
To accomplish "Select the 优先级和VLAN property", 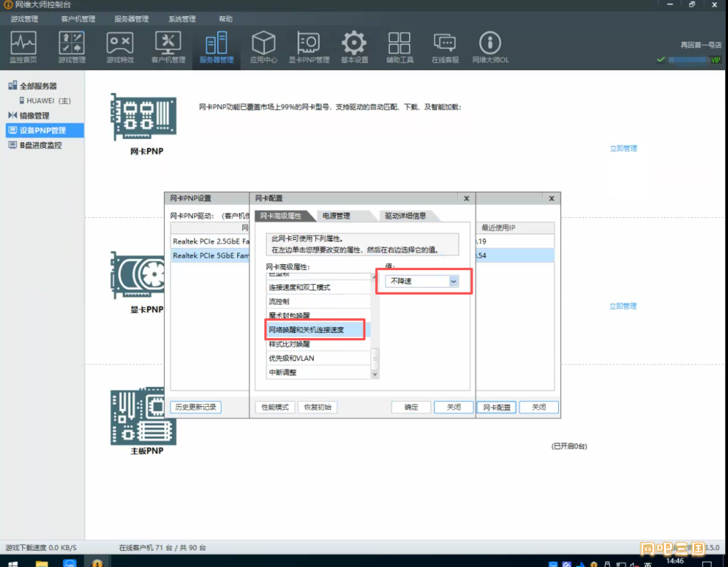I will (x=318, y=358).
